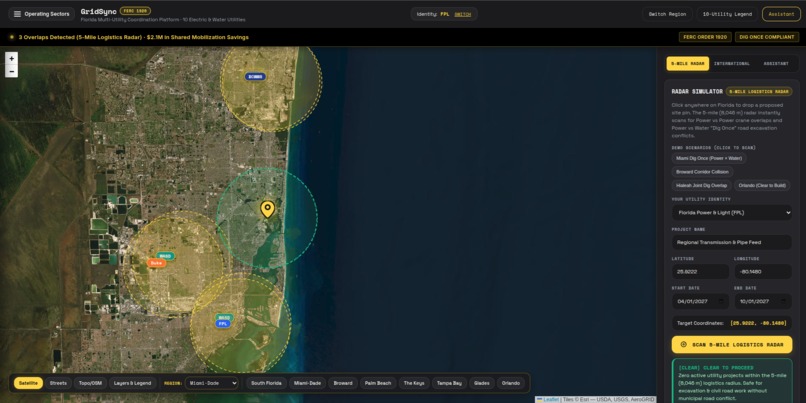Screen dimensions: 806x403
Task: Click the Project Name input field
Action: [731, 242]
